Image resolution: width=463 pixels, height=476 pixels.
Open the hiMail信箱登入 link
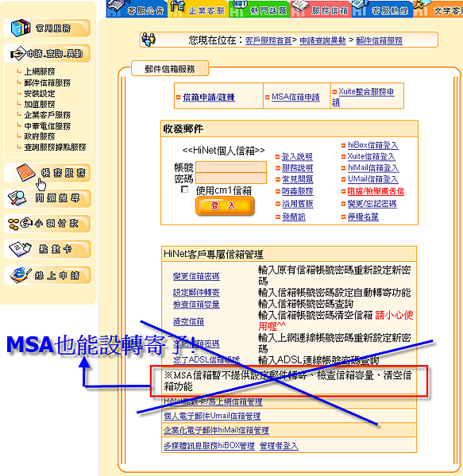click(x=373, y=167)
